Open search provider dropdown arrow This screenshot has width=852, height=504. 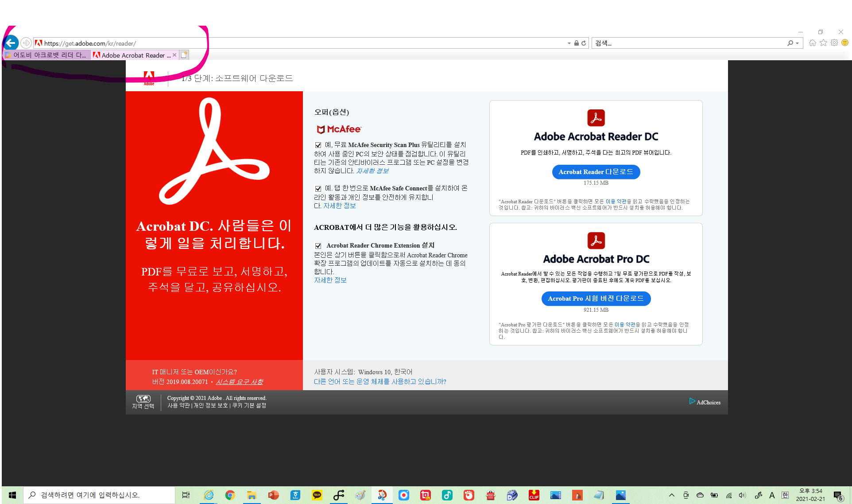(797, 43)
